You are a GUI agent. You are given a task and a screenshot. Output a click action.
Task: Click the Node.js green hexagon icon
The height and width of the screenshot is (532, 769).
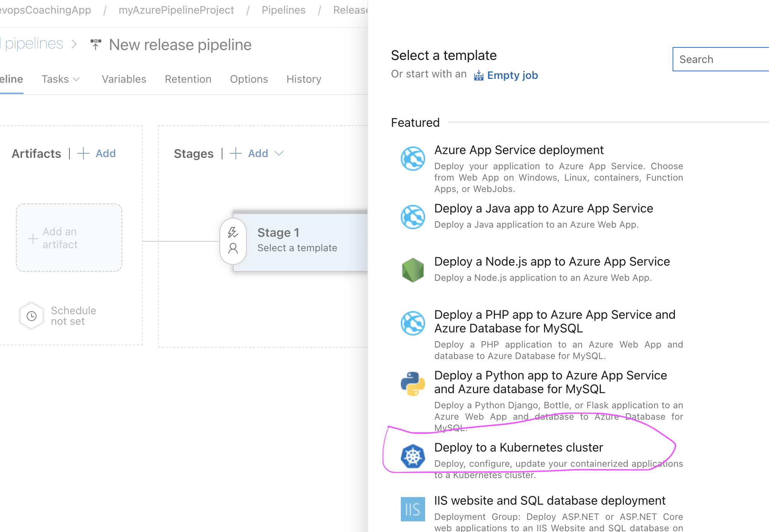413,270
